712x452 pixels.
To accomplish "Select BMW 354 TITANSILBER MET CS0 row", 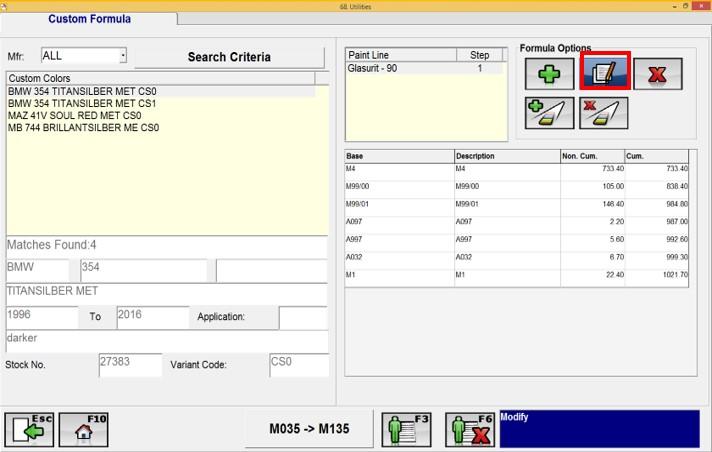I will tap(161, 91).
